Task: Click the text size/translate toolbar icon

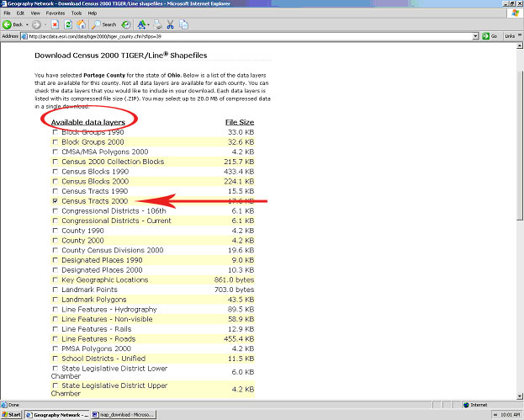Action: pyautogui.click(x=141, y=24)
